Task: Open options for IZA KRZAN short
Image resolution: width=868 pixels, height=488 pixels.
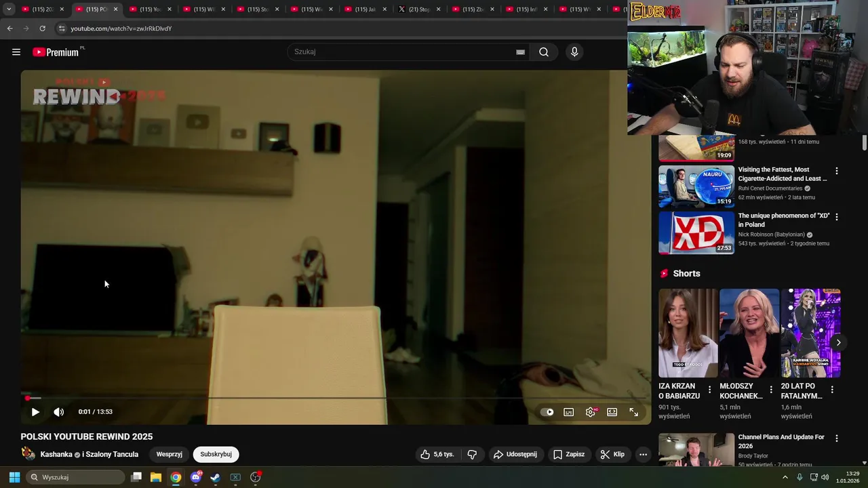Action: coord(709,390)
